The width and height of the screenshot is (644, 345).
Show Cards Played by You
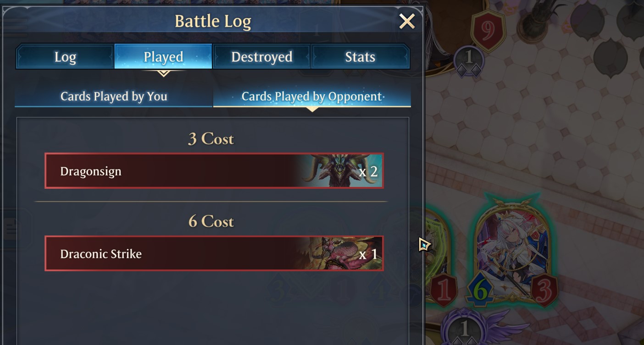[x=114, y=97]
